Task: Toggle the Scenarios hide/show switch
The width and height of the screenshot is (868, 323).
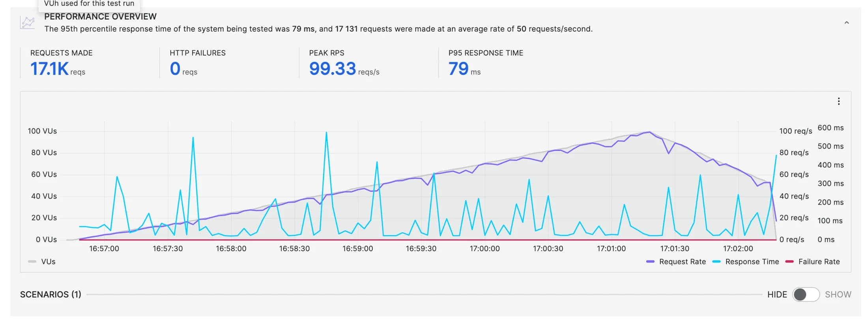Action: tap(805, 295)
